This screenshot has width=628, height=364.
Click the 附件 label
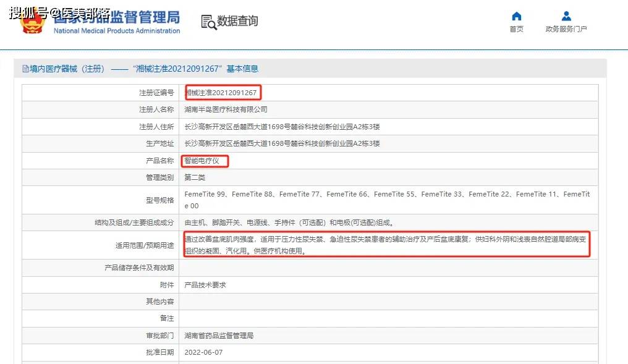click(167, 285)
